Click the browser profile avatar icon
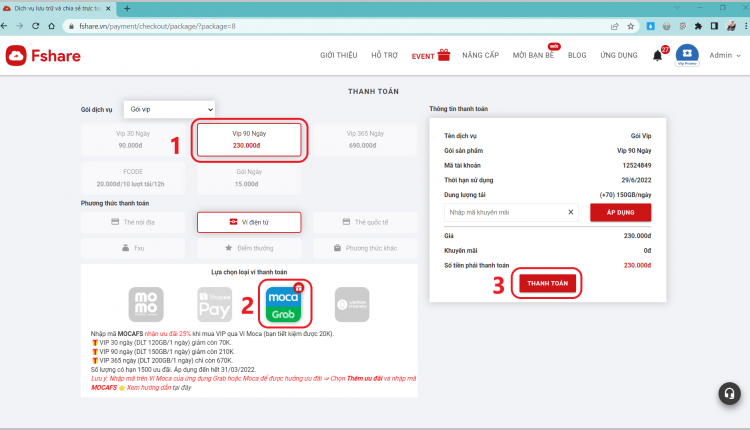The width and height of the screenshot is (750, 430). pos(731,26)
